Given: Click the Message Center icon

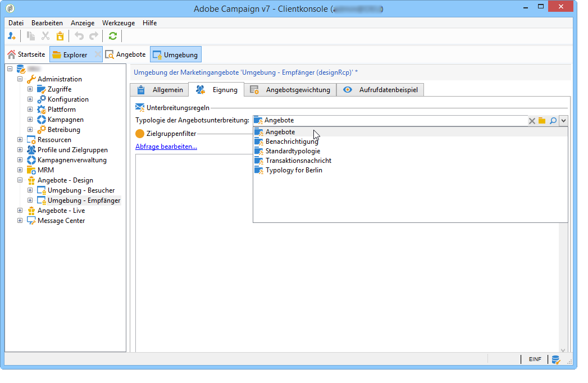Looking at the screenshot, I should pos(31,221).
